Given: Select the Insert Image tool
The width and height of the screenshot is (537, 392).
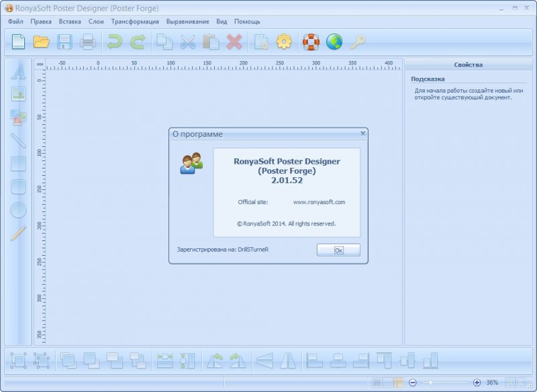Looking at the screenshot, I should click(x=19, y=94).
